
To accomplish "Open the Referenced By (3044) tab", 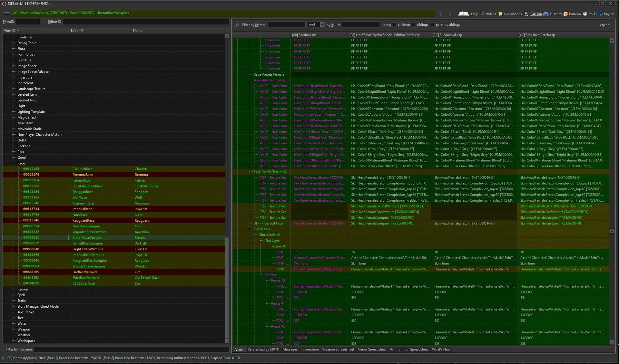I will point(263,350).
